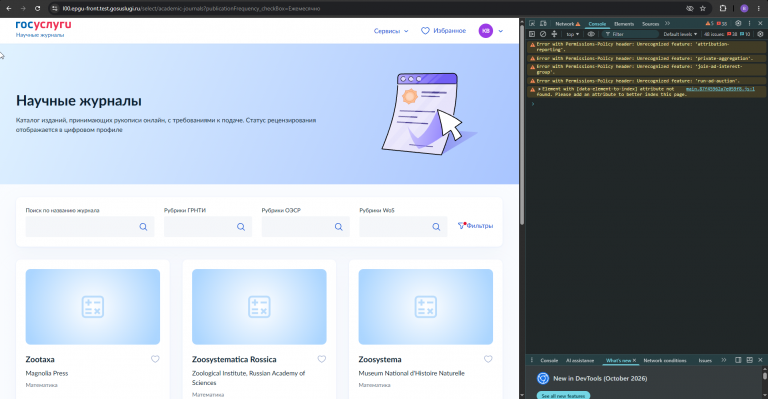Click the DevTools errors count badge
Screen dimensions: 768x399
click(722, 23)
